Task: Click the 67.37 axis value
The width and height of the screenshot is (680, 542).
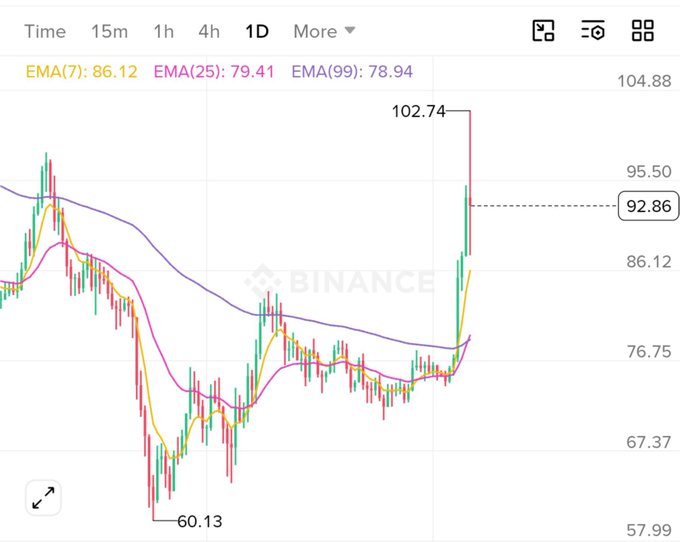Action: (649, 442)
